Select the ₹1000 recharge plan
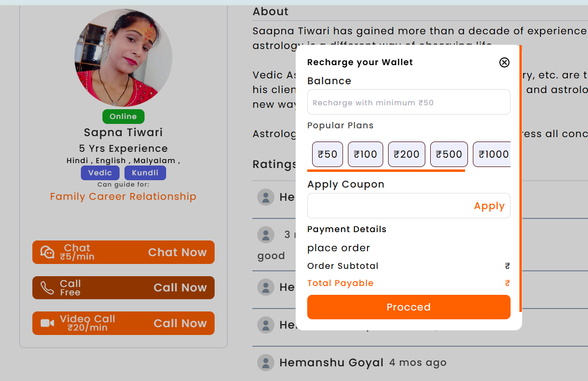588x381 pixels. pos(492,154)
